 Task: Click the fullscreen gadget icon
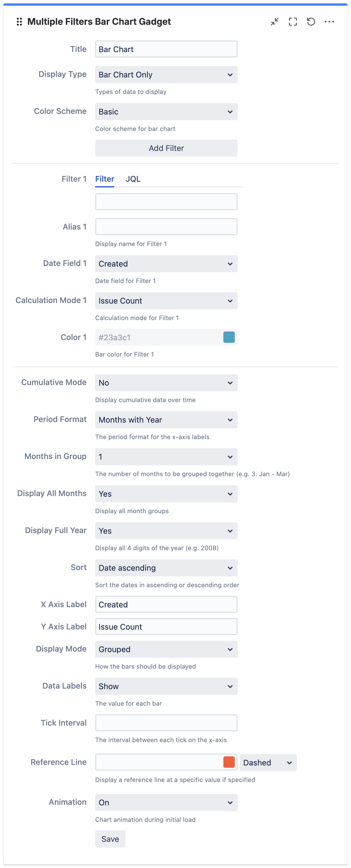293,22
